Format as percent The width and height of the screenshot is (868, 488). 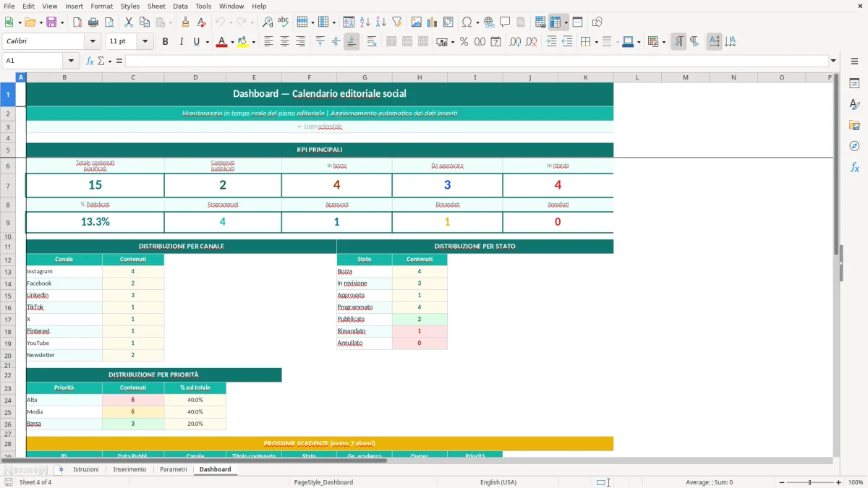click(x=464, y=42)
